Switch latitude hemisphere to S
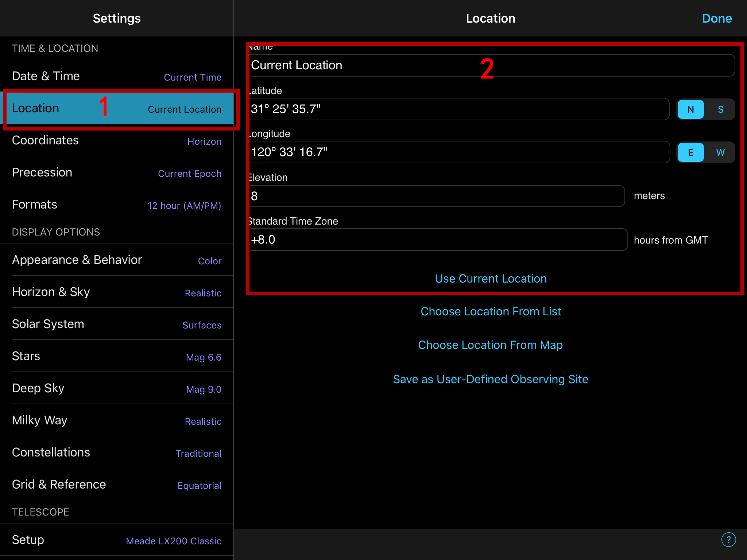The image size is (747, 560). 720,109
